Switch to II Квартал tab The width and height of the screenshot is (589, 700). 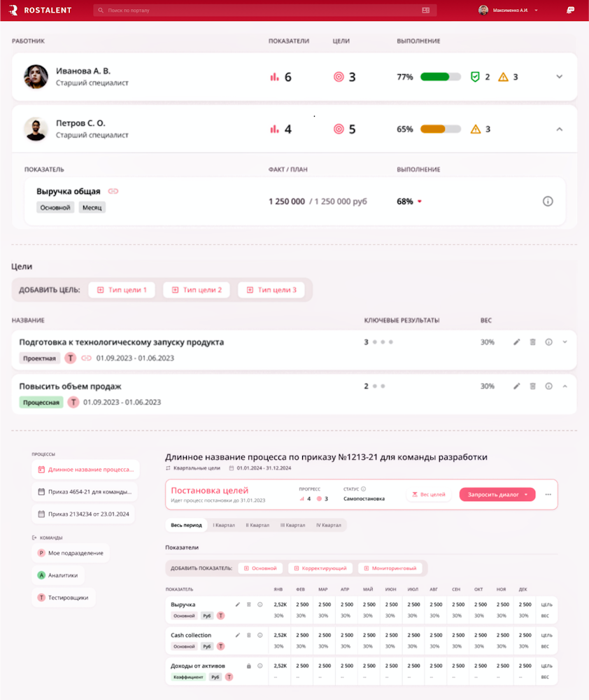pyautogui.click(x=257, y=525)
